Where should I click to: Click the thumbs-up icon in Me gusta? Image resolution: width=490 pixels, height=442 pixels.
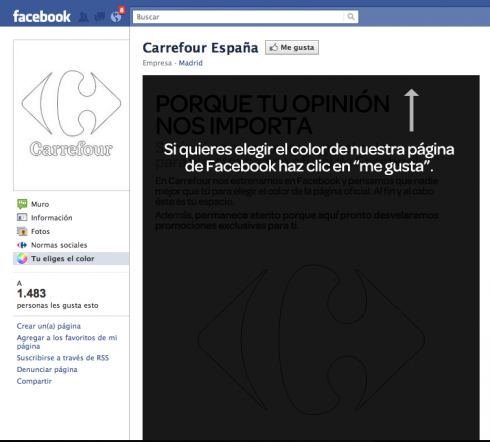(273, 48)
